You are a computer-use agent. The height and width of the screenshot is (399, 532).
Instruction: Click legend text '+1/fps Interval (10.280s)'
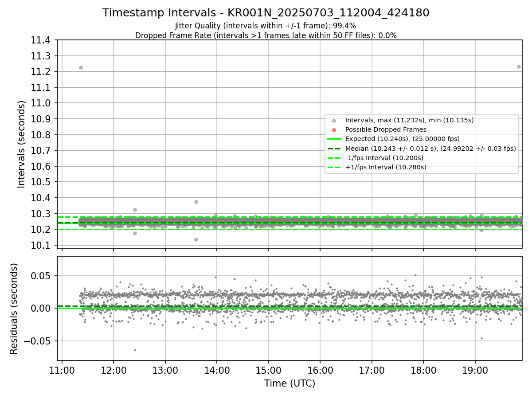386,167
